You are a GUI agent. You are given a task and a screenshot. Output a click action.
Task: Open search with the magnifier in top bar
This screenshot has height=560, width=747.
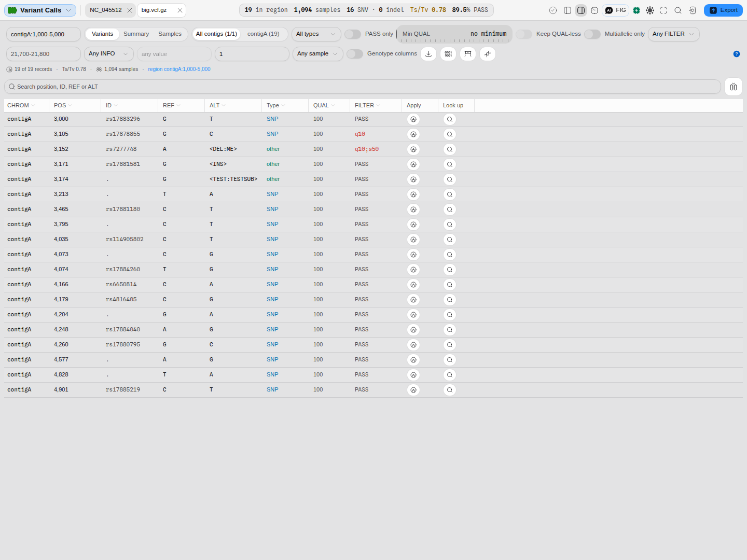(678, 10)
